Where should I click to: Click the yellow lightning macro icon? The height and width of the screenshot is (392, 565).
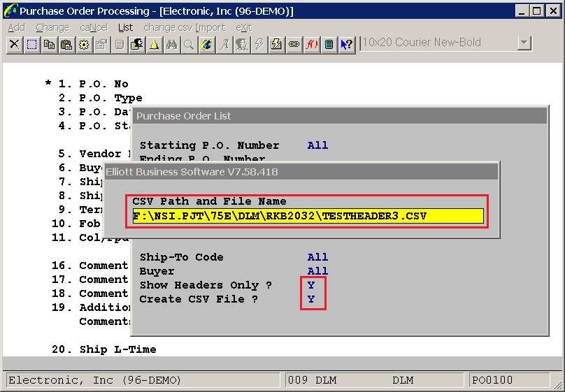tap(276, 44)
